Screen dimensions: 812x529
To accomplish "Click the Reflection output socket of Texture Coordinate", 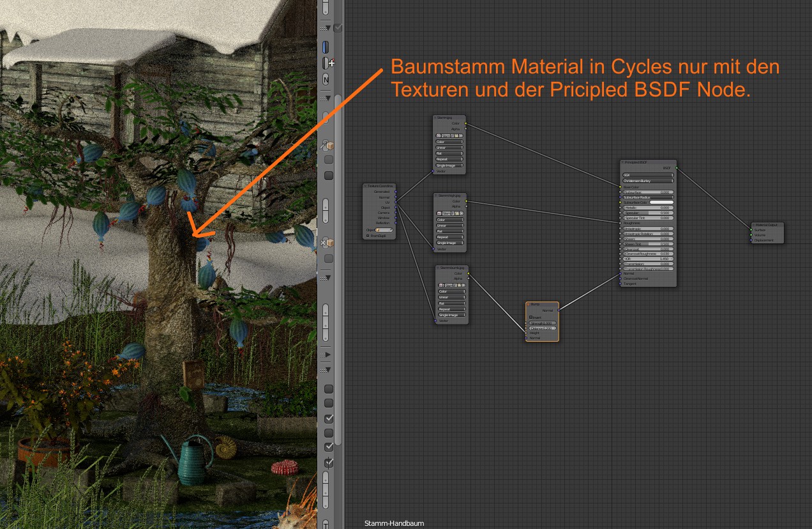I will [396, 223].
